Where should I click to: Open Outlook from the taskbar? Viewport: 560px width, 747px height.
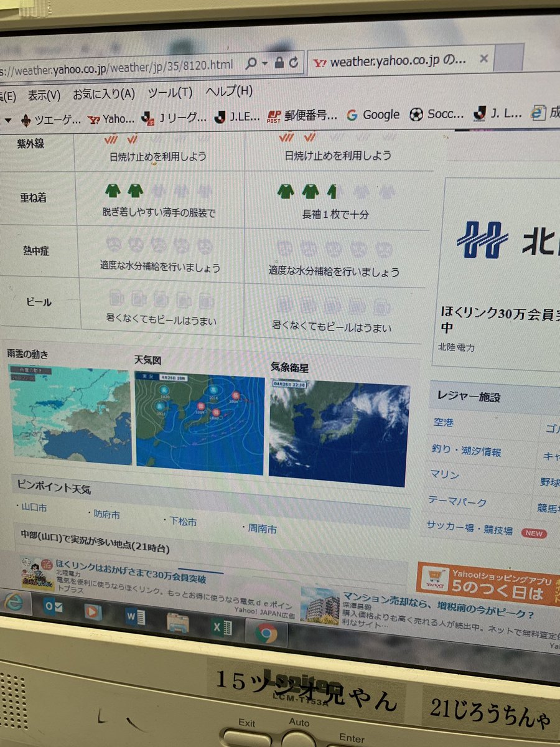pyautogui.click(x=52, y=608)
